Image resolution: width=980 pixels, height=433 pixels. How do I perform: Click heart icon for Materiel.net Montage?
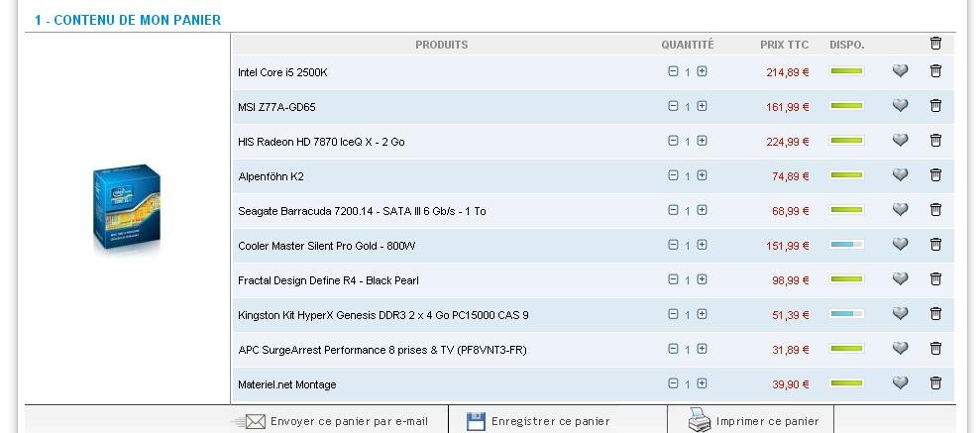coord(900,383)
